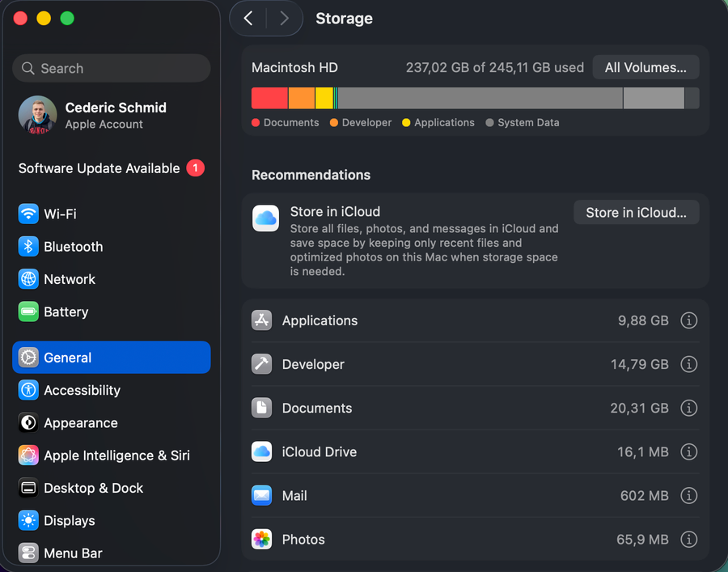Click the Bluetooth sidebar icon
The image size is (728, 572).
coord(28,247)
